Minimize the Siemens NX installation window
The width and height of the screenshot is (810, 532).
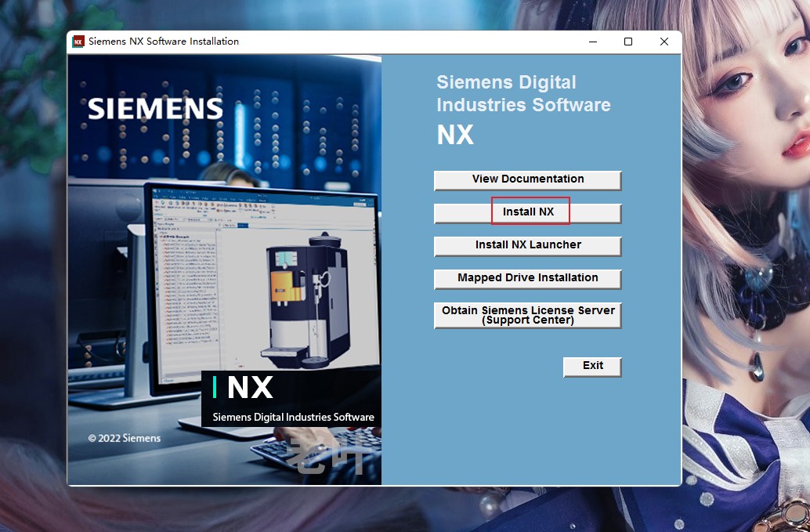click(x=593, y=42)
